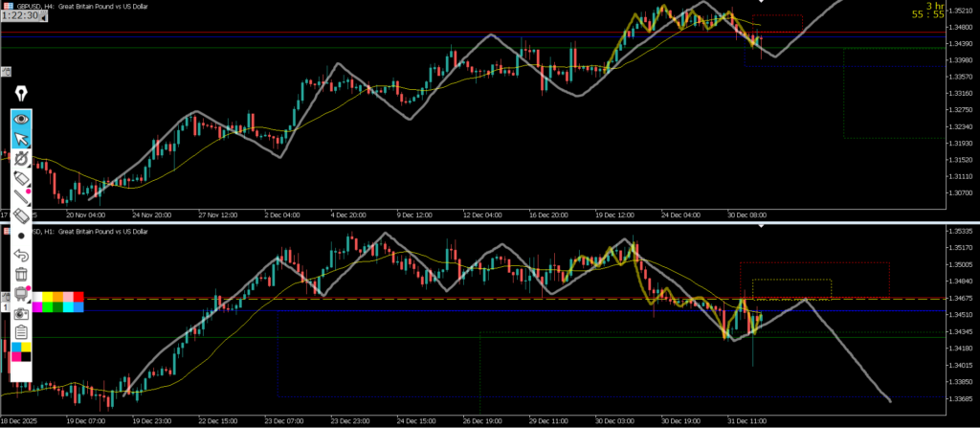This screenshot has width=980, height=428.
Task: Click the 1:22:30 timer box in the corner
Action: 20,16
